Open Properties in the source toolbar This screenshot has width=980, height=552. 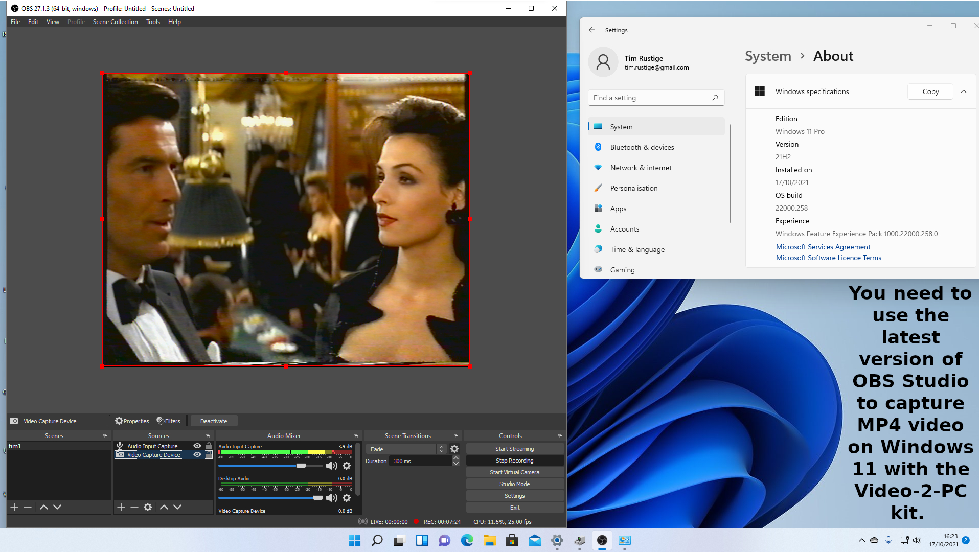(132, 421)
